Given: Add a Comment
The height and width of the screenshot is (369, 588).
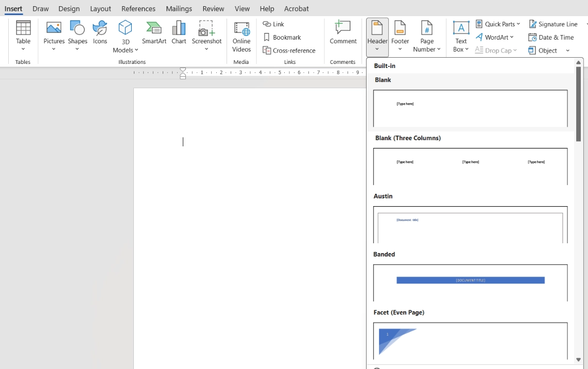Looking at the screenshot, I should click(x=343, y=33).
